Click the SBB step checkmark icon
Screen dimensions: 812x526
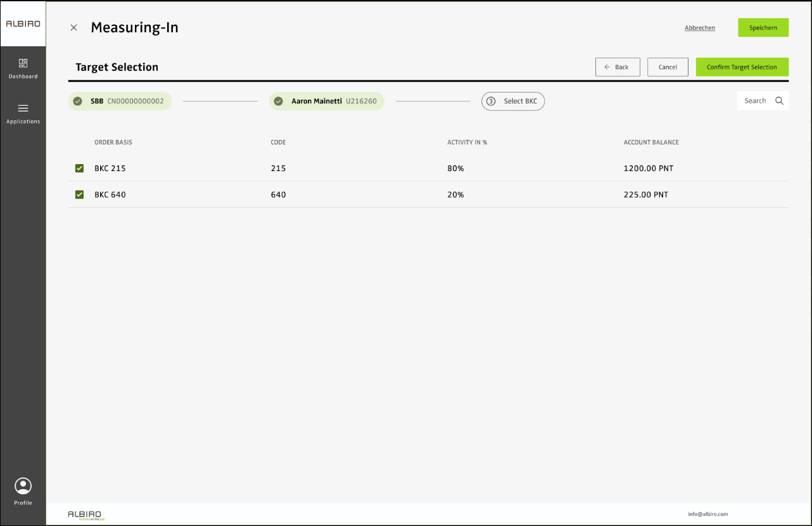(78, 101)
